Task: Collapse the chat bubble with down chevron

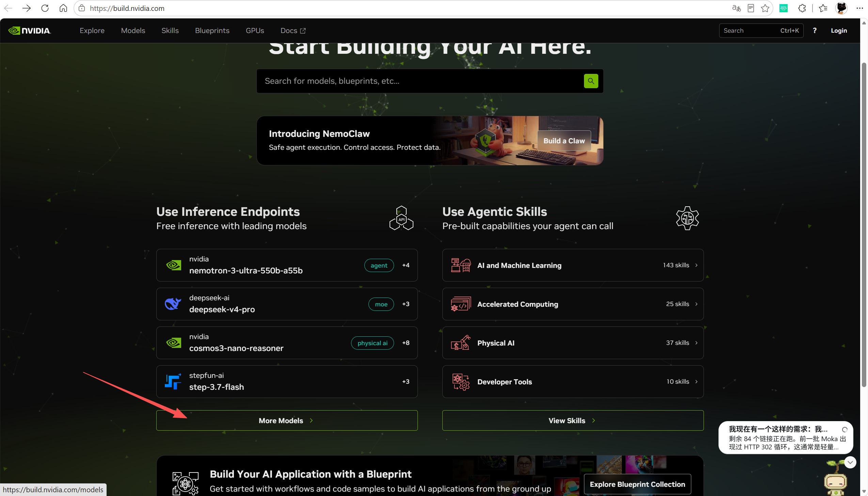Action: 850,462
